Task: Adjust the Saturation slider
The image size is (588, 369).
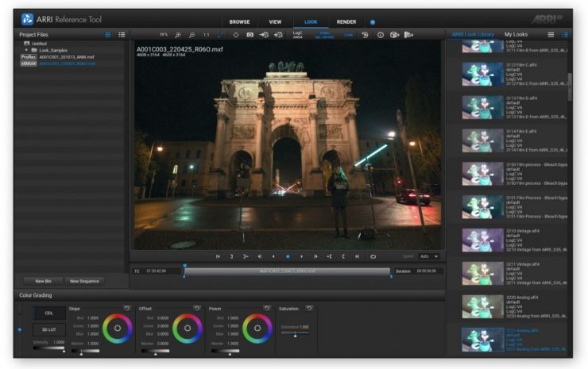Action: coord(295,335)
